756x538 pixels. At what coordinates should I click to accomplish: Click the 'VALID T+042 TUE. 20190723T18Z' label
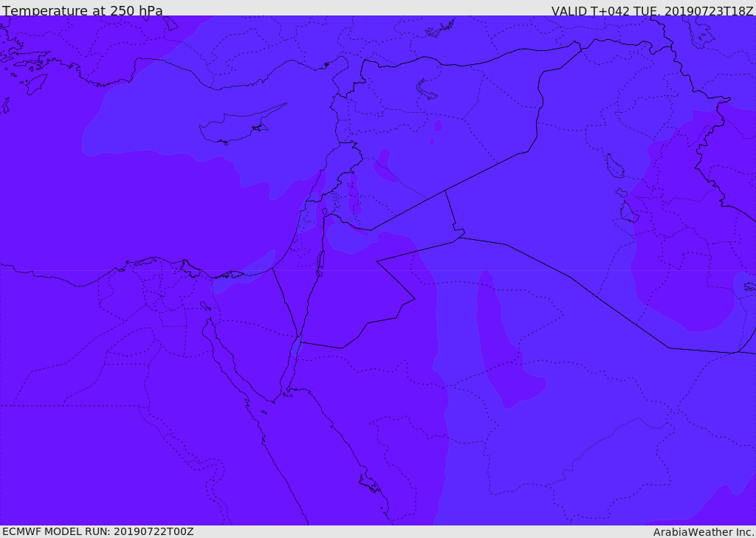pos(653,10)
